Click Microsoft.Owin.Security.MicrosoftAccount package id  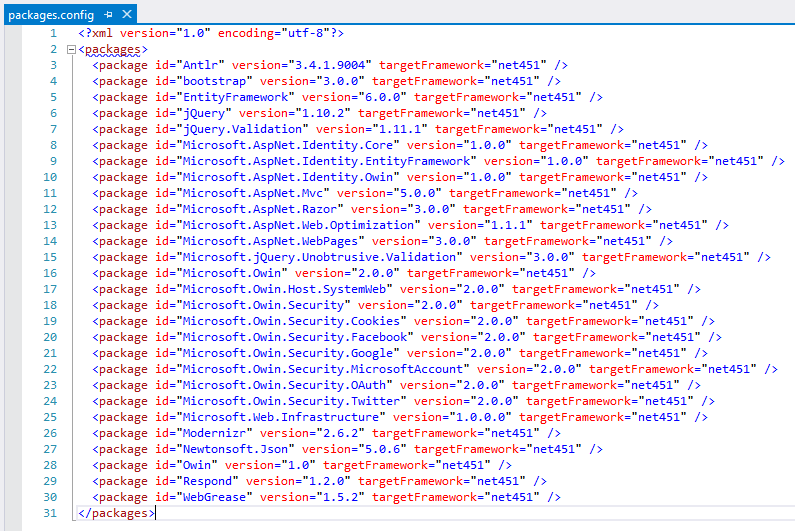[x=322, y=369]
